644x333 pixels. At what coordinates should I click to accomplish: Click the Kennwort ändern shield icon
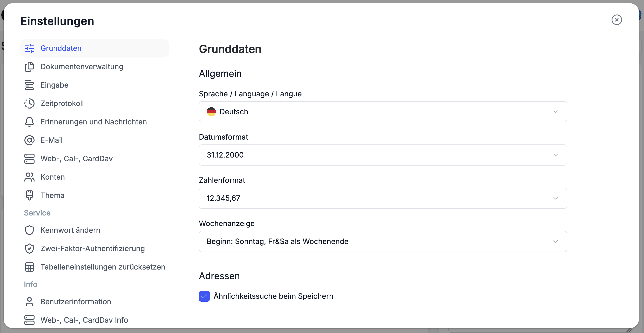29,230
